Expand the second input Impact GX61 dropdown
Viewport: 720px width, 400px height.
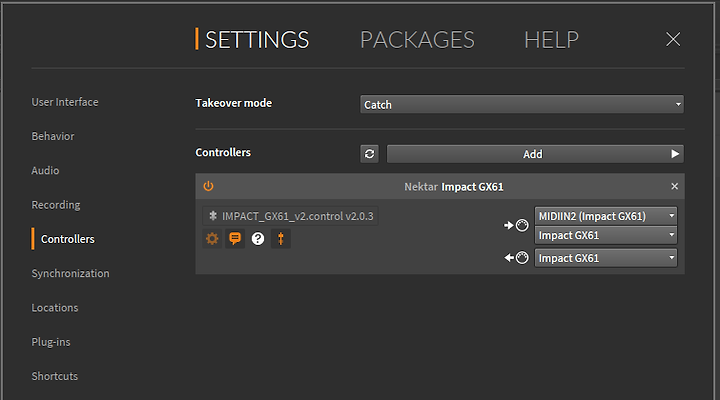click(606, 235)
